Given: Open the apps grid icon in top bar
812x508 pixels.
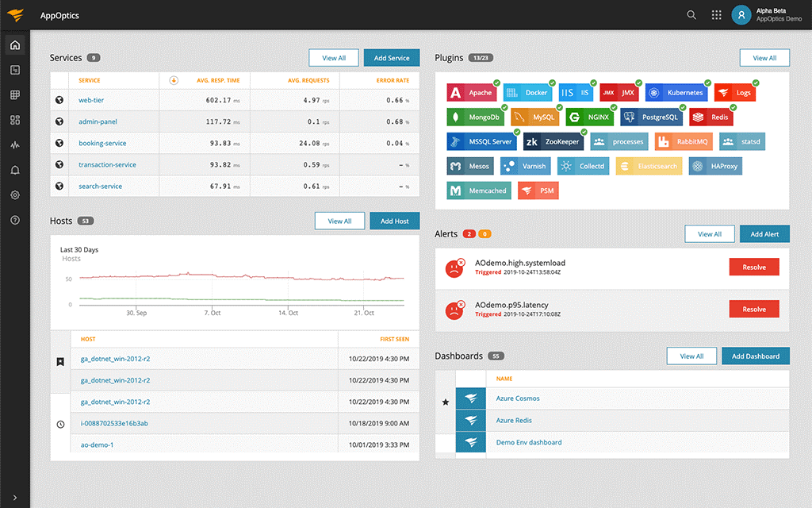Looking at the screenshot, I should [x=716, y=15].
